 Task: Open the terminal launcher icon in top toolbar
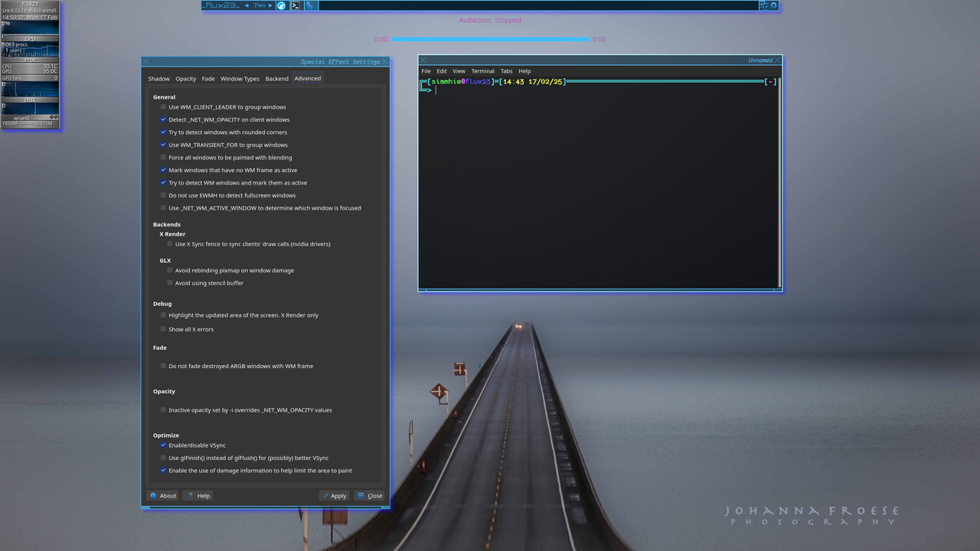[296, 5]
